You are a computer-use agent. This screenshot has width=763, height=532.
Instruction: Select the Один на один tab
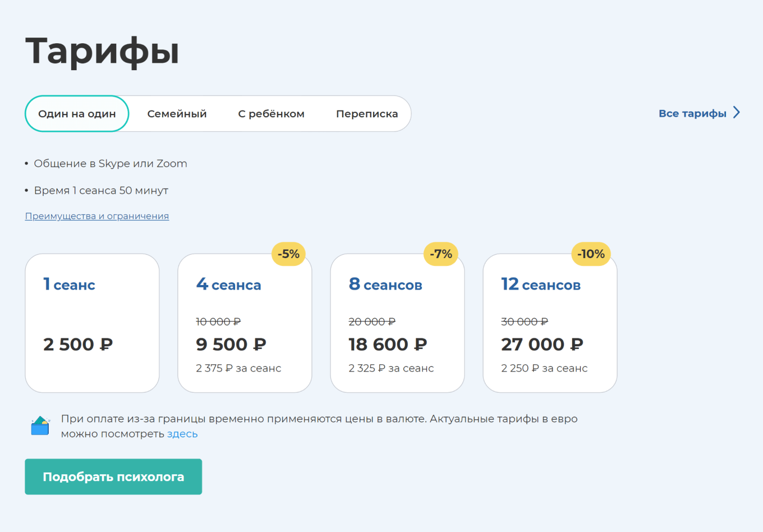77,113
